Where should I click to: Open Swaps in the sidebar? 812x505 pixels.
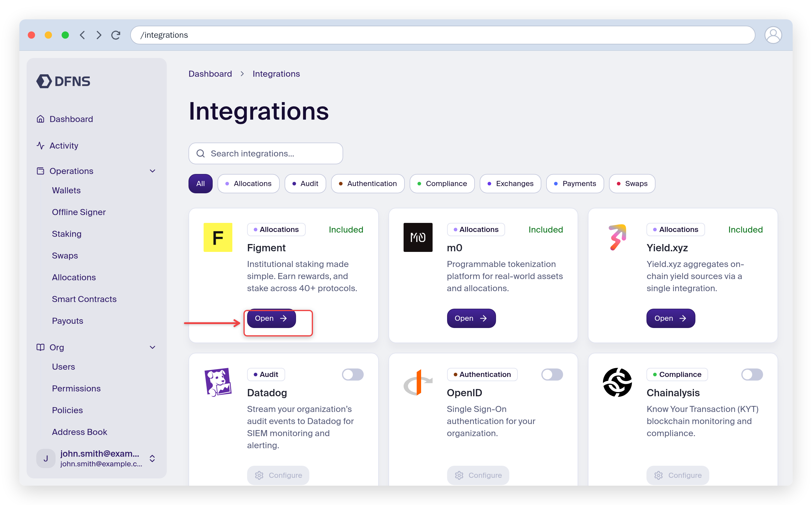(x=65, y=256)
